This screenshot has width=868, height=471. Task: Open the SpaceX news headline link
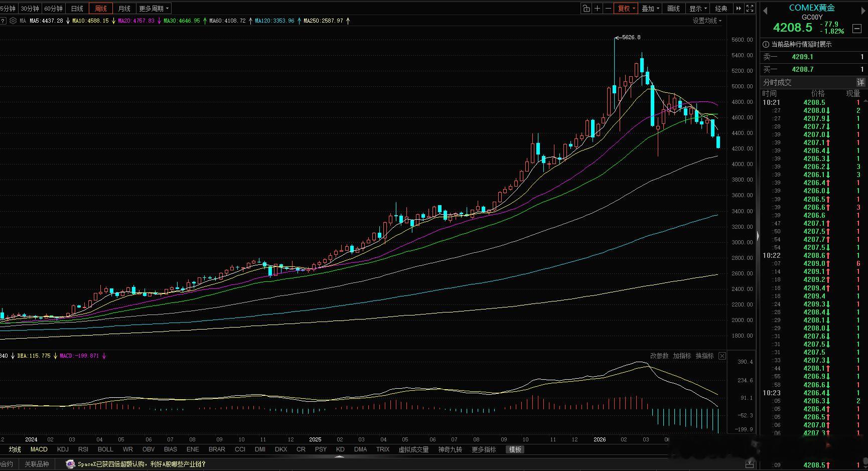[x=141, y=464]
